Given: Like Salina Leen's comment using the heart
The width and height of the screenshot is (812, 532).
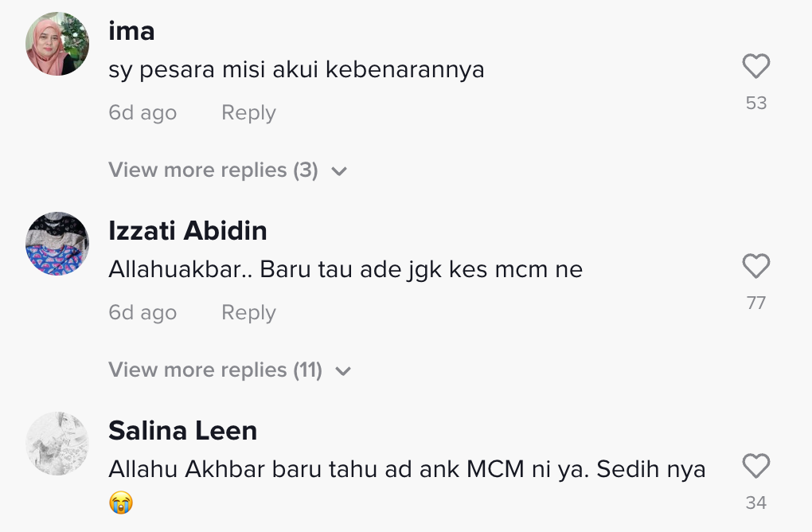Looking at the screenshot, I should click(755, 466).
